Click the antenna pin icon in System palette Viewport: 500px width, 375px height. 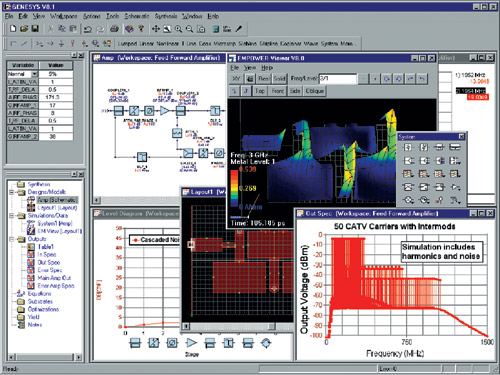440,200
